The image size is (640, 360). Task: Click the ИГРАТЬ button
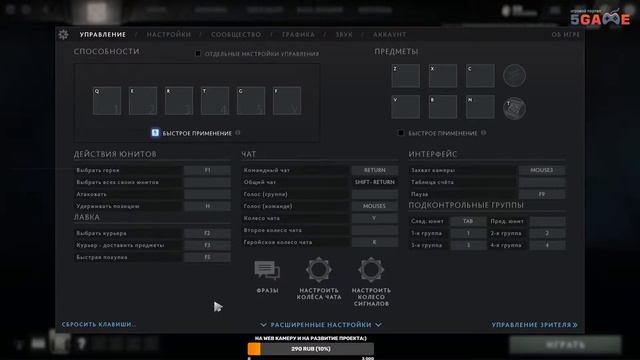tap(565, 345)
